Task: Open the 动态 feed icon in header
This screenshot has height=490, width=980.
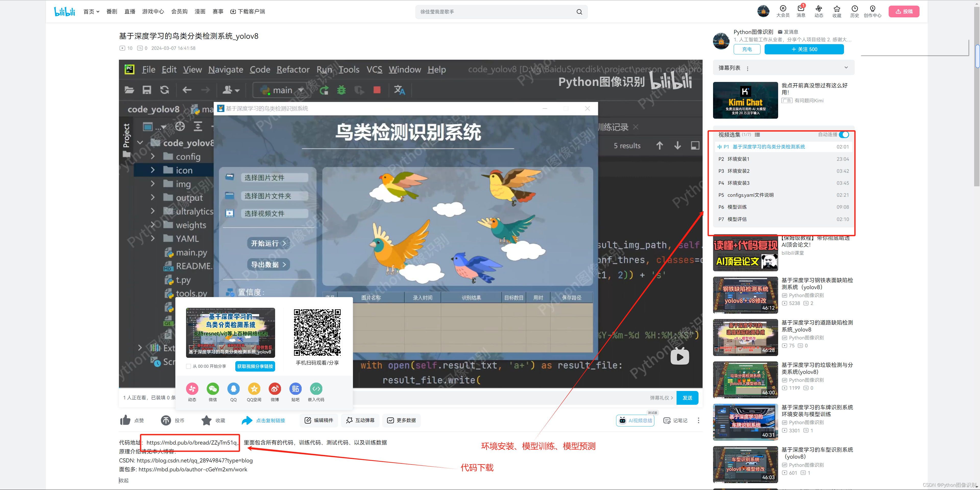Action: [818, 11]
